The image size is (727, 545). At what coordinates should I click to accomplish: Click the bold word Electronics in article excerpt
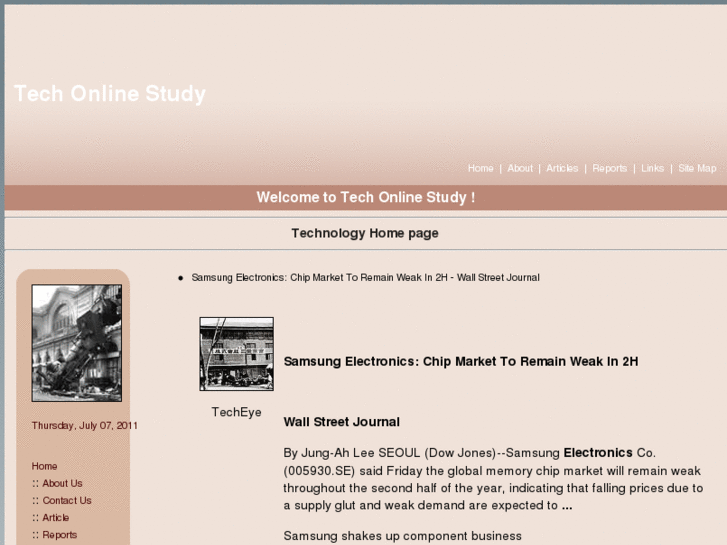tap(598, 453)
